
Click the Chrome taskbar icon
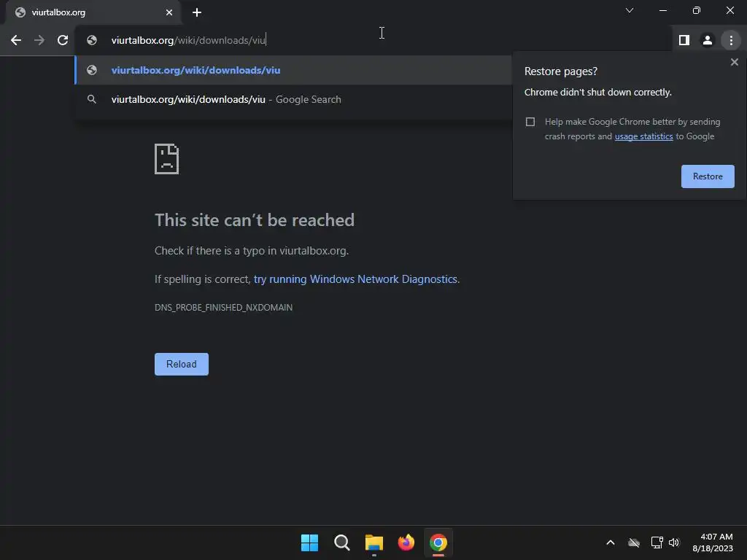(438, 542)
